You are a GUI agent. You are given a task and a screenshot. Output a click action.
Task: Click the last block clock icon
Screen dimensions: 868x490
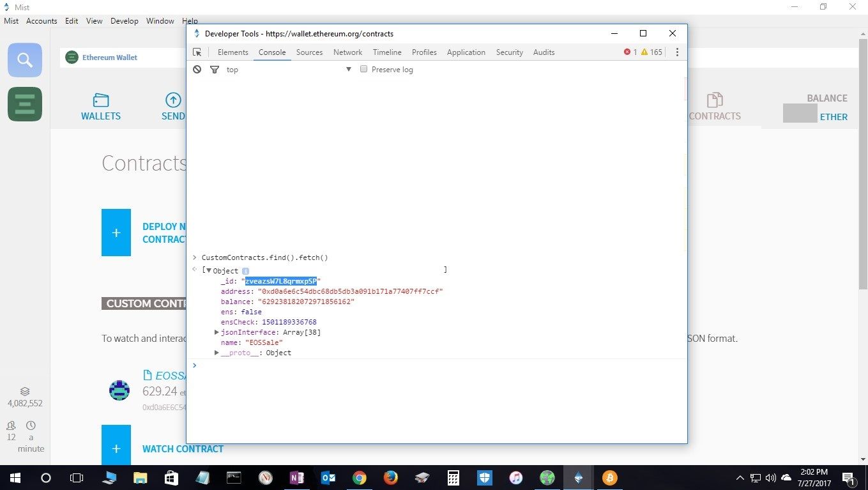click(x=31, y=425)
